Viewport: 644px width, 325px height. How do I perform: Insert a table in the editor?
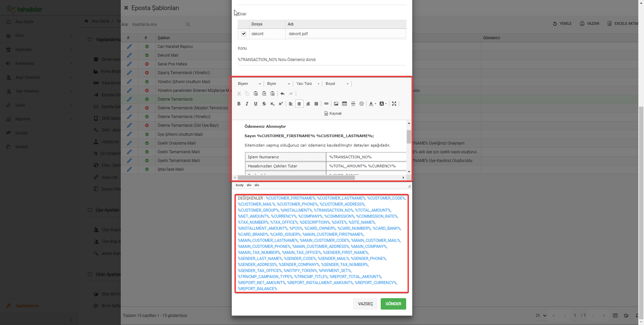344,104
